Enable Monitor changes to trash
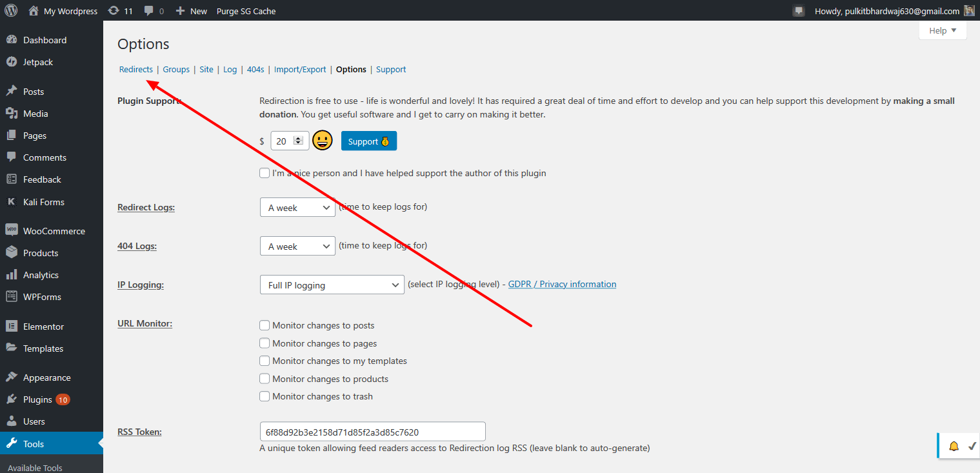The width and height of the screenshot is (980, 473). pos(265,396)
